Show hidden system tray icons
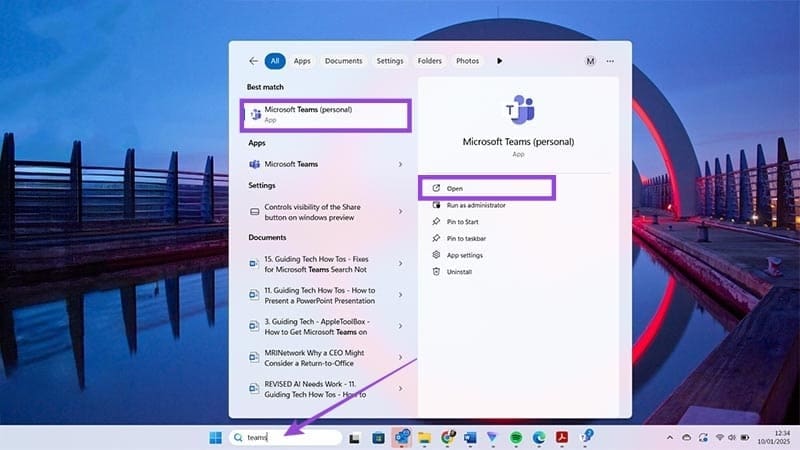 point(670,438)
